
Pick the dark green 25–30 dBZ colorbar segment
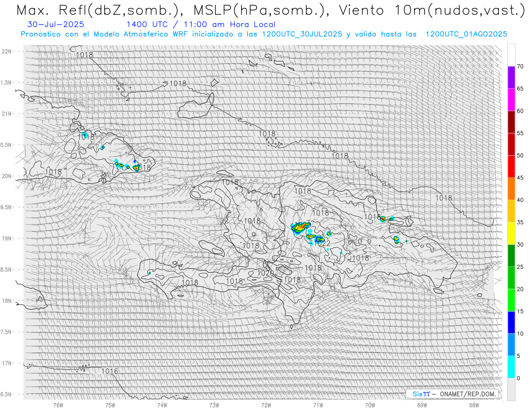tap(511, 256)
